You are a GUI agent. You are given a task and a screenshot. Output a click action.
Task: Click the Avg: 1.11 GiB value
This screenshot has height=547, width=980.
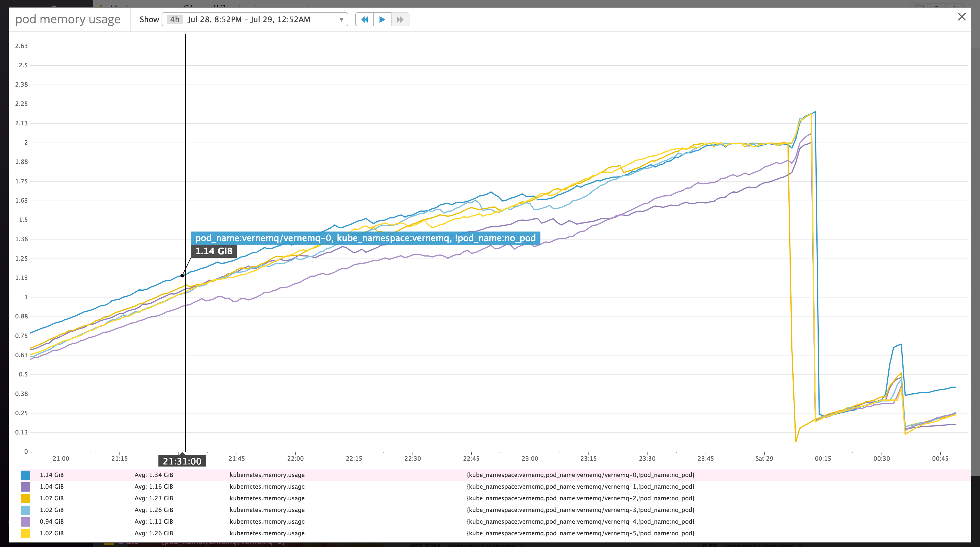pyautogui.click(x=154, y=522)
